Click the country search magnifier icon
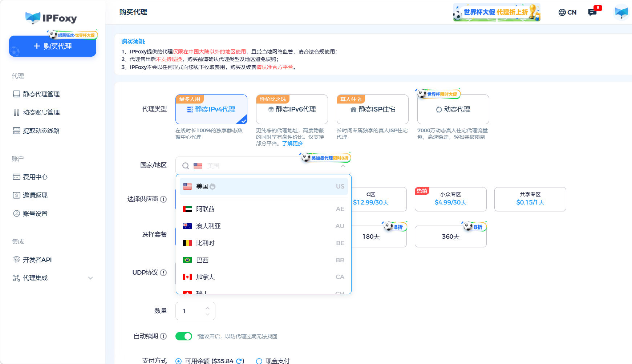 [x=186, y=166]
